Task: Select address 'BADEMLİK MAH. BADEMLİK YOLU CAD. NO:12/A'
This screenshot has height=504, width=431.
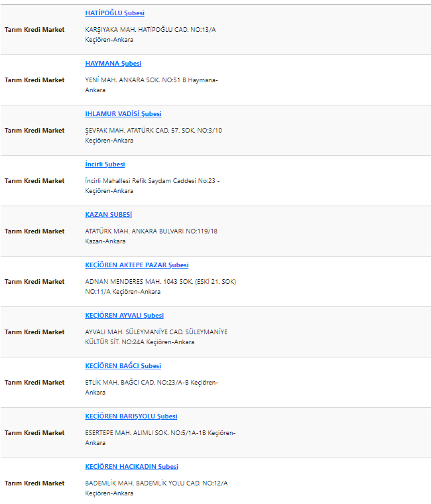Action: (x=156, y=483)
